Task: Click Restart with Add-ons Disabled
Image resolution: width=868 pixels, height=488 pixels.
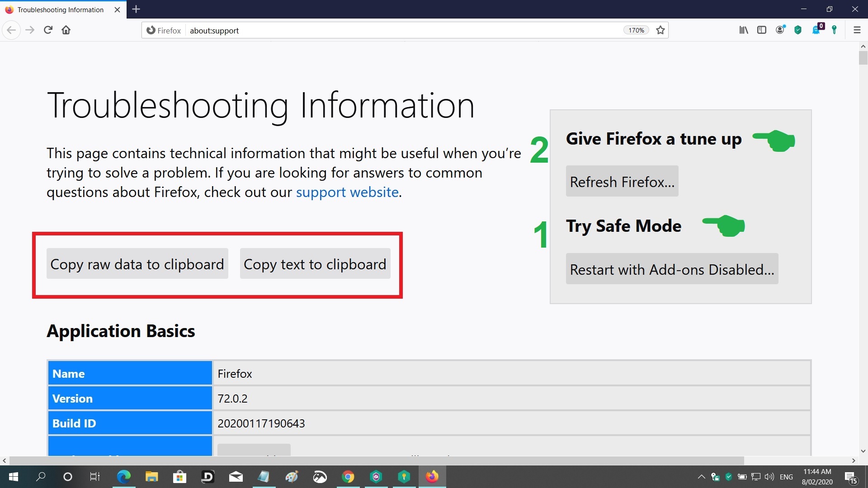Action: coord(672,269)
